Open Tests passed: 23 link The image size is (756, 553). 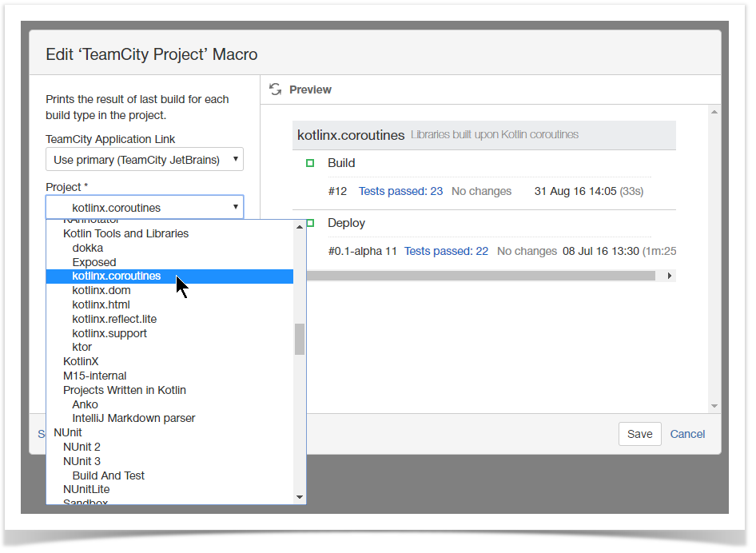click(400, 191)
